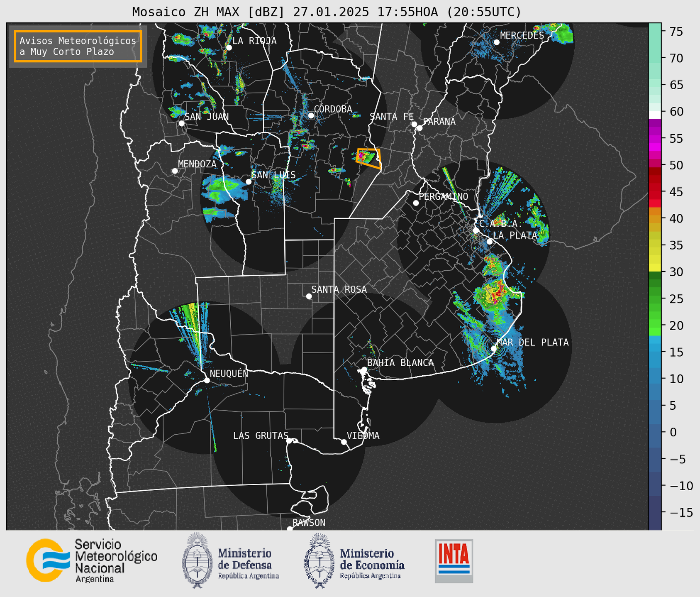700x597 pixels.
Task: Click the NEUQUÉN city marker dot
Action: point(207,380)
